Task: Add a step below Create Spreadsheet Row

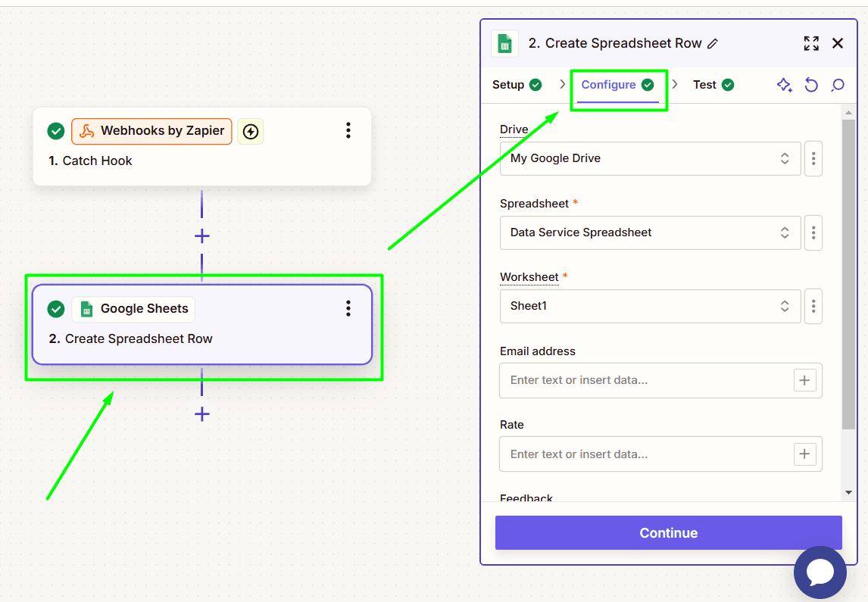Action: click(x=202, y=414)
